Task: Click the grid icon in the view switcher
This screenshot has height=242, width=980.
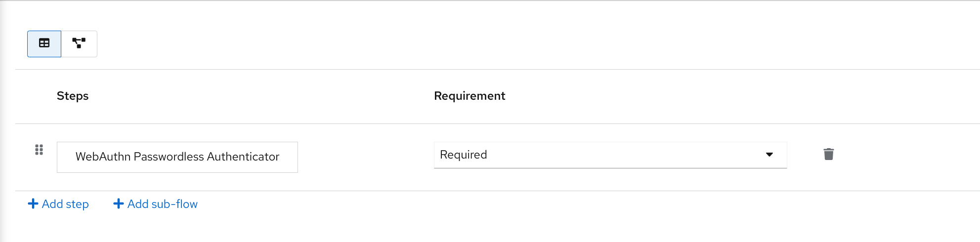Action: pyautogui.click(x=44, y=43)
